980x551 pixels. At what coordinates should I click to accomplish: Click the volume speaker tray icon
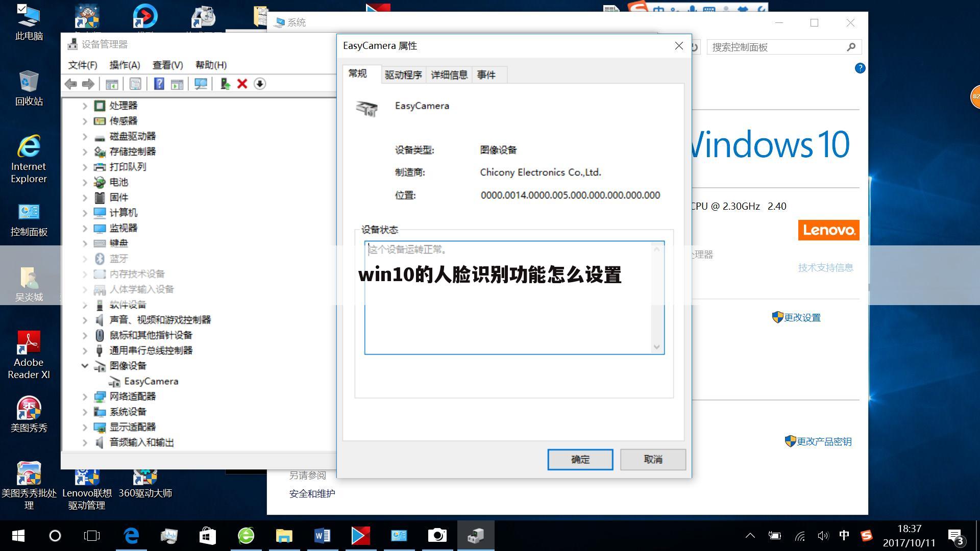[x=822, y=536]
